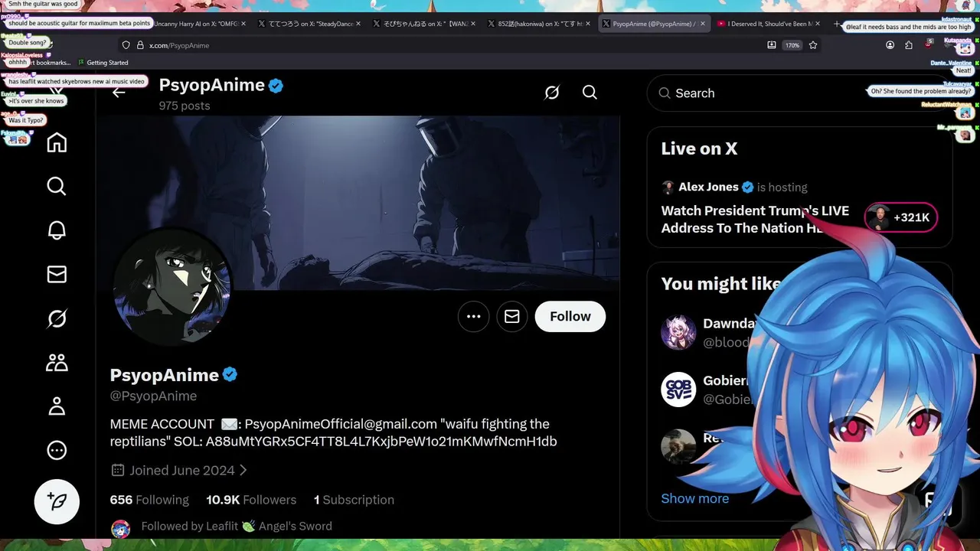Bookmark this page with star icon

pyautogui.click(x=813, y=45)
